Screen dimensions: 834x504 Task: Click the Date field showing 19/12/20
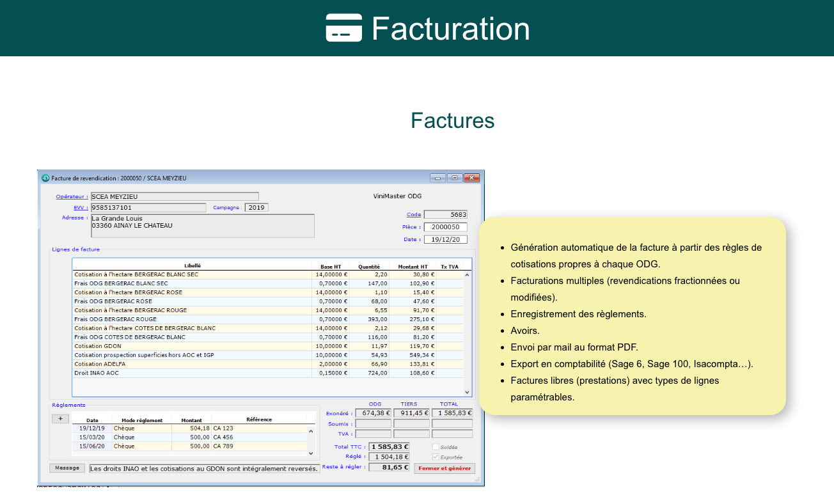click(446, 239)
